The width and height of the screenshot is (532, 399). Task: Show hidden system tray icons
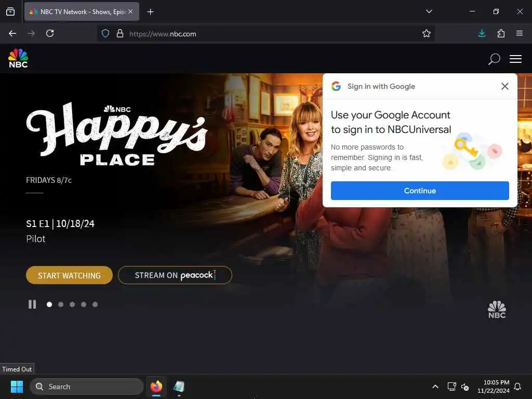[435, 387]
